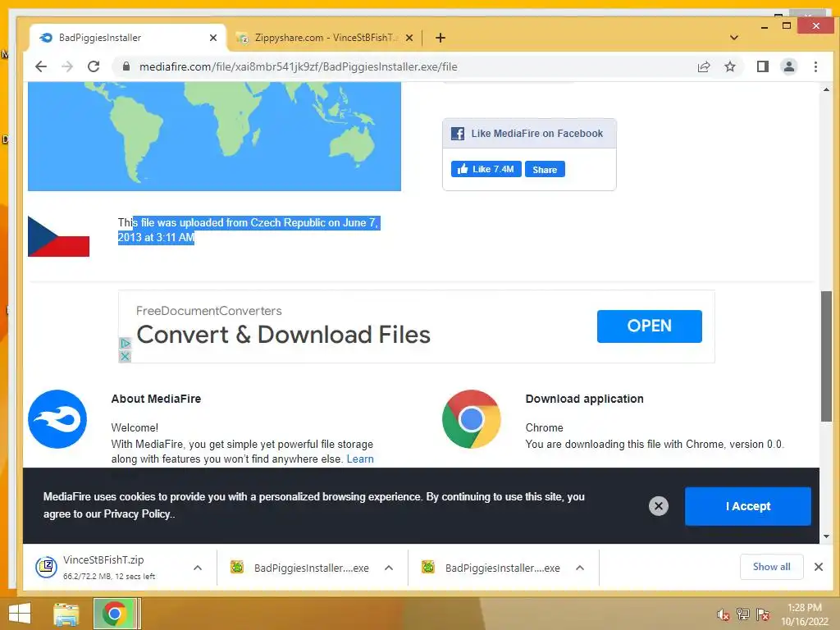Click the MediaFire flame logo
840x630 pixels.
click(x=57, y=419)
